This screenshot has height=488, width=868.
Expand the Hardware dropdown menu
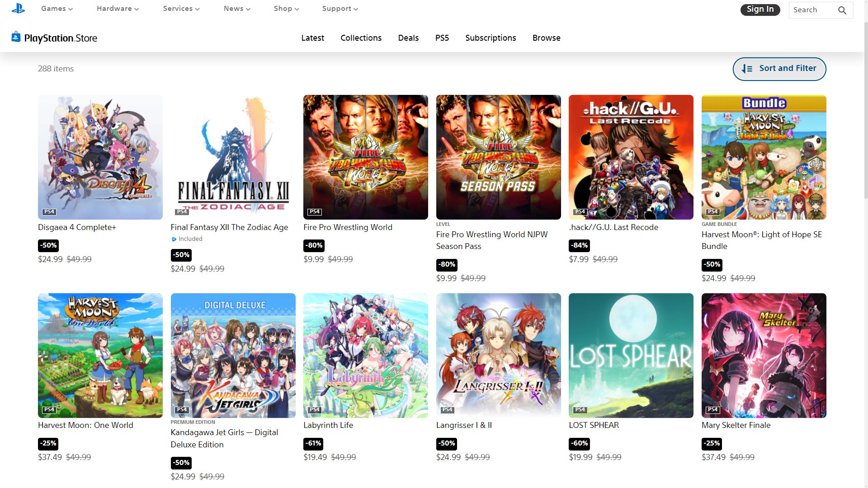tap(118, 9)
